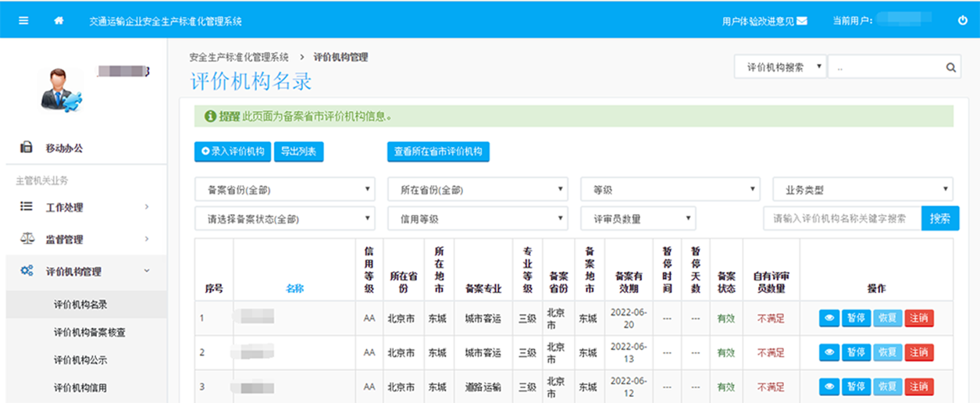The width and height of the screenshot is (980, 403).
Task: Click 安全生产标准化管理系统 breadcrumb link
Action: pyautogui.click(x=239, y=57)
